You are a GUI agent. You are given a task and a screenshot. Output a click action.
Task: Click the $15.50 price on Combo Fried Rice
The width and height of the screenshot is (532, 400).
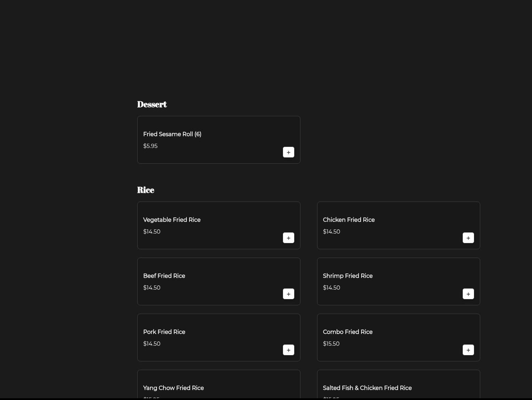click(331, 344)
